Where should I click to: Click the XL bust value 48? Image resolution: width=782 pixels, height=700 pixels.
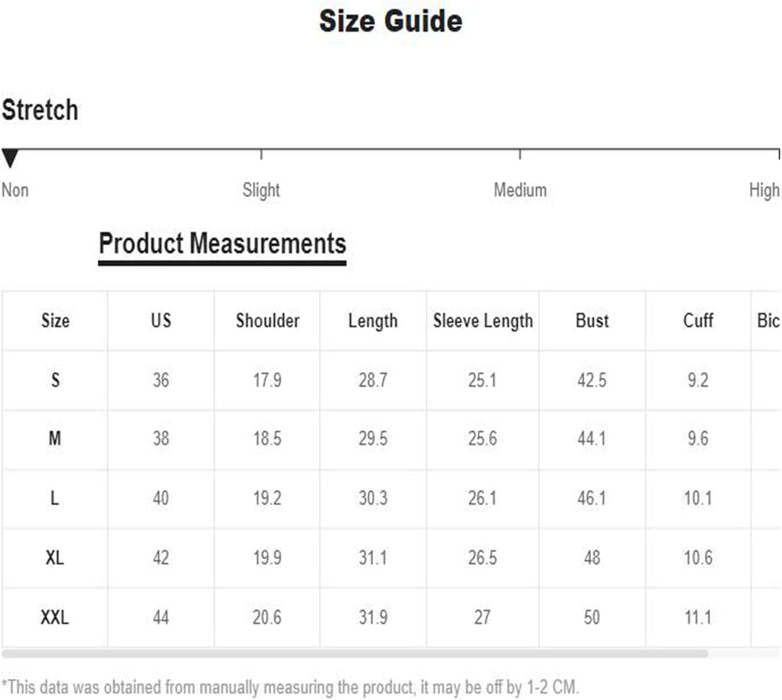592,558
